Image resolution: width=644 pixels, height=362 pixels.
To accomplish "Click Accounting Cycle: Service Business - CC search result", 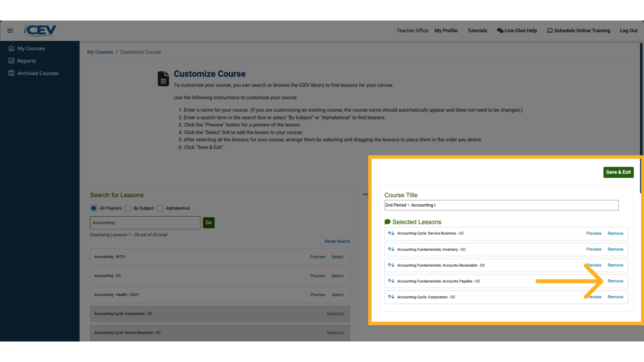I will tap(220, 333).
